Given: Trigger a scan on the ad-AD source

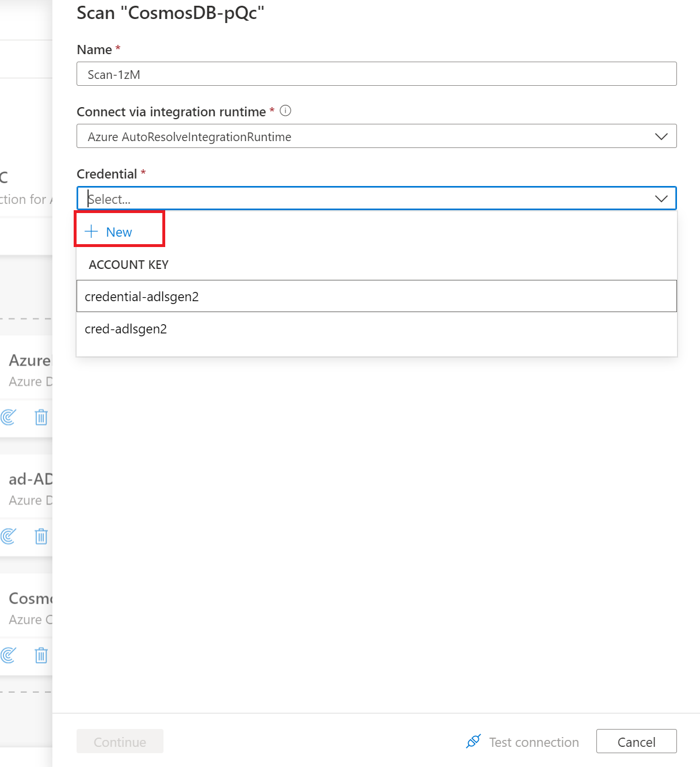Looking at the screenshot, I should coord(7,536).
